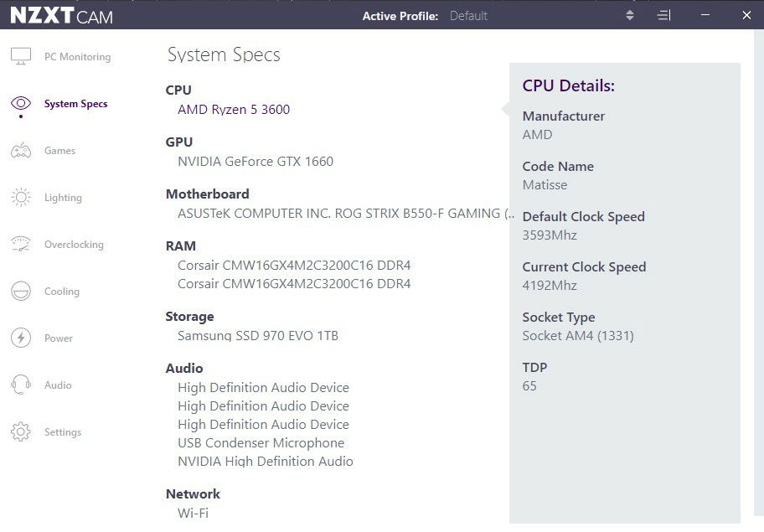Expand the truncated ASUSTeK motherboard name
Image resolution: width=764 pixels, height=532 pixels.
(x=344, y=213)
